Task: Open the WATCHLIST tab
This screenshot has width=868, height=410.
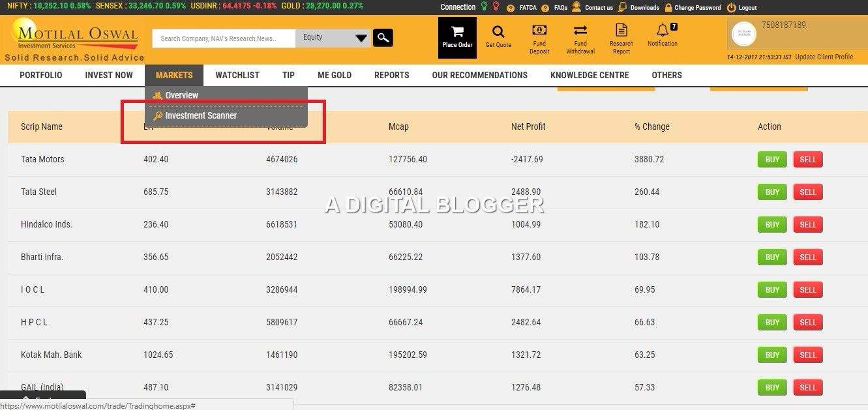Action: 237,75
